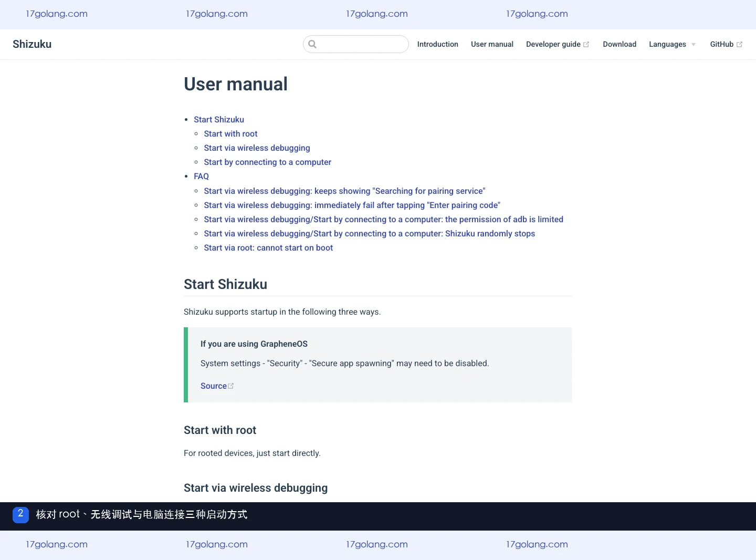
Task: Jump to Start via wireless debugging
Action: coord(257,148)
